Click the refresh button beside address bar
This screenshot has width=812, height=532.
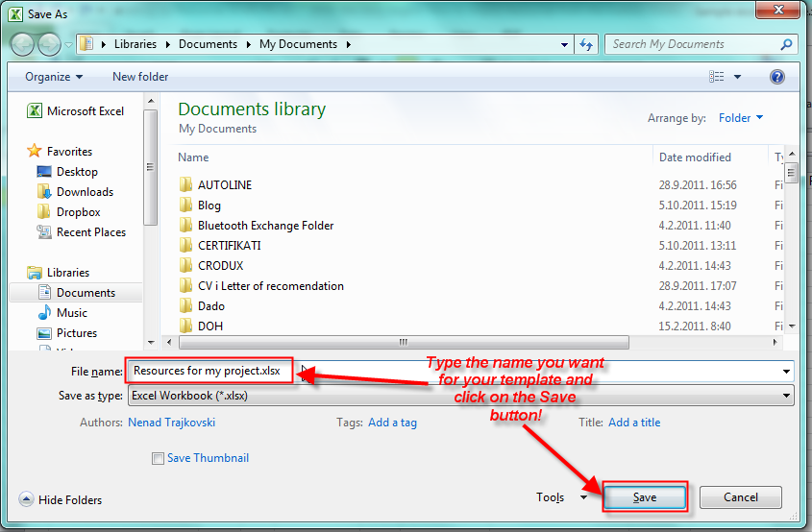[x=586, y=44]
